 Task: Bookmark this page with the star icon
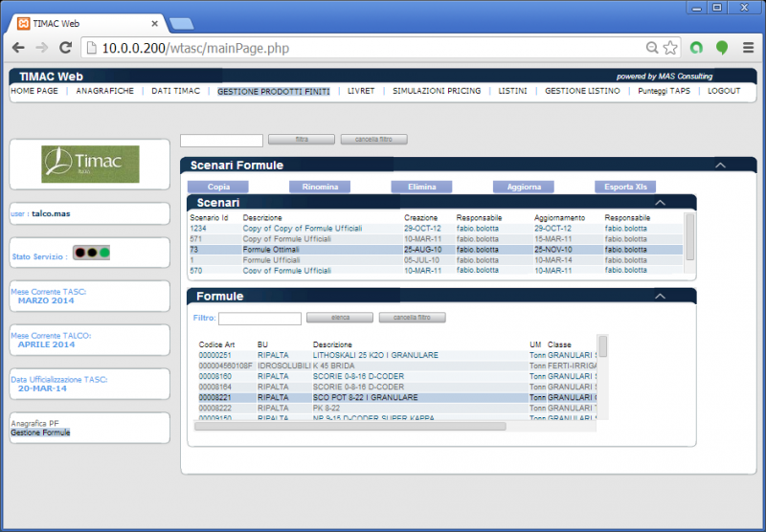[x=670, y=47]
